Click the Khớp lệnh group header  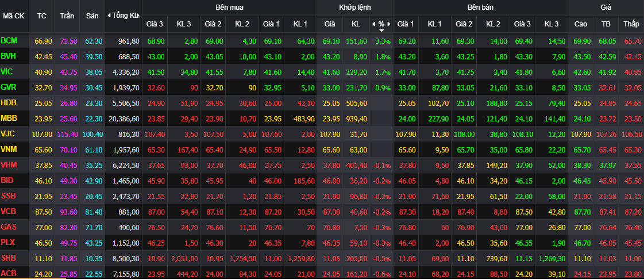pos(355,7)
